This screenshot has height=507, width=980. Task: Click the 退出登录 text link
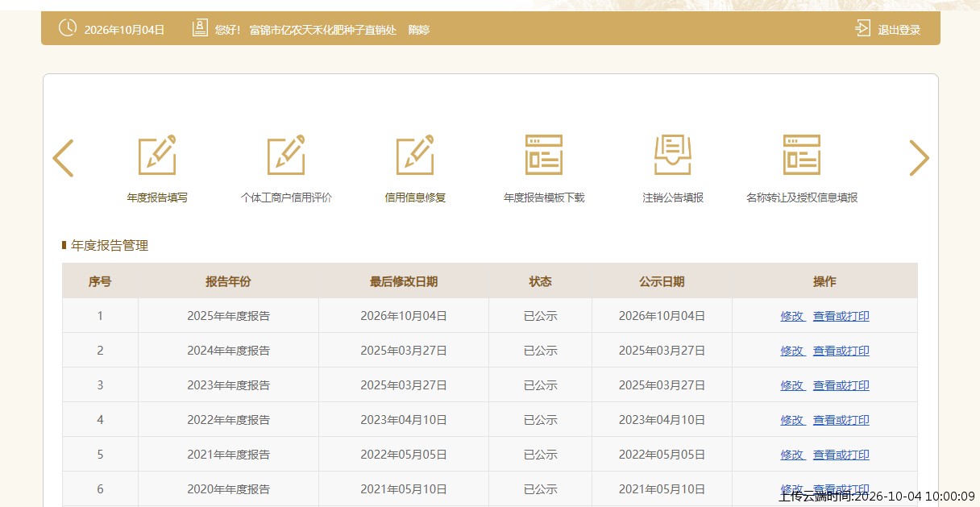[899, 30]
